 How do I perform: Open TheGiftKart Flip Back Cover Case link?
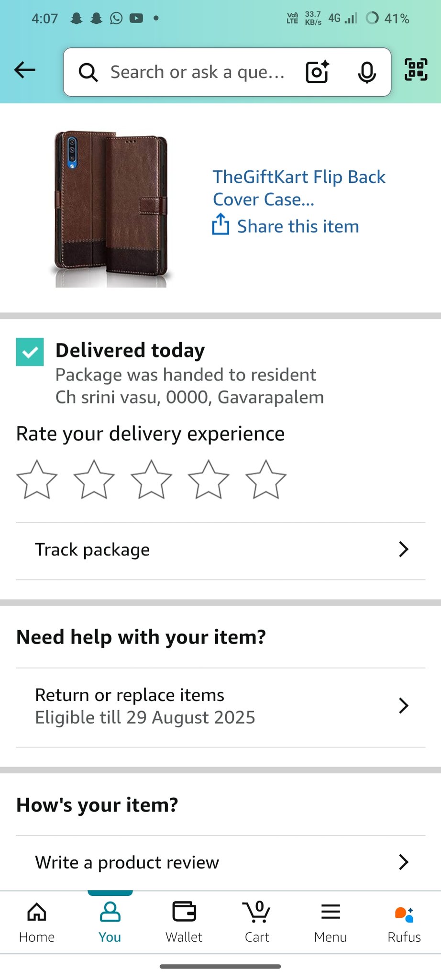coord(298,188)
